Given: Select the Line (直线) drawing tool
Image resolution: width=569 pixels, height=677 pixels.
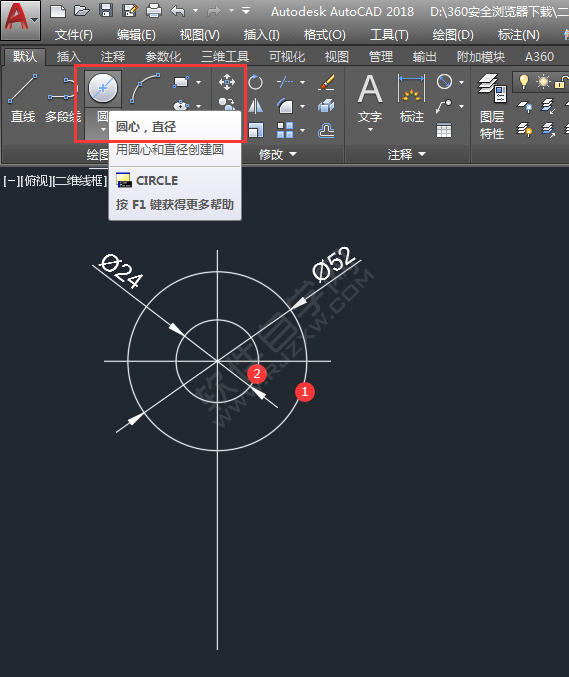Looking at the screenshot, I should click(x=22, y=98).
